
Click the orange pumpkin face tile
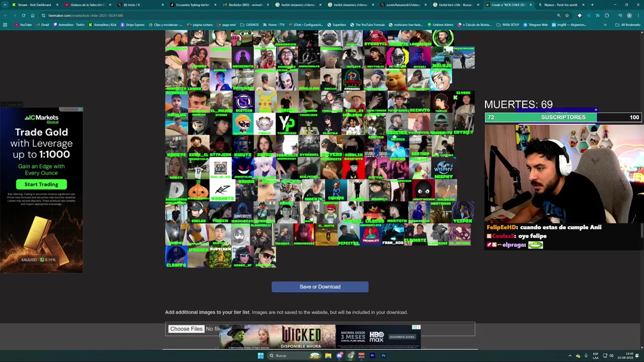click(198, 191)
